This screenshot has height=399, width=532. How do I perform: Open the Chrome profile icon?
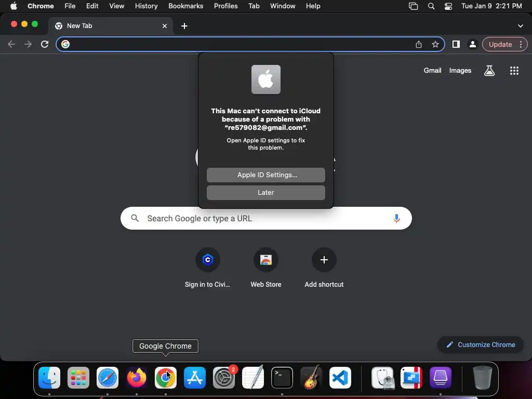tap(472, 44)
